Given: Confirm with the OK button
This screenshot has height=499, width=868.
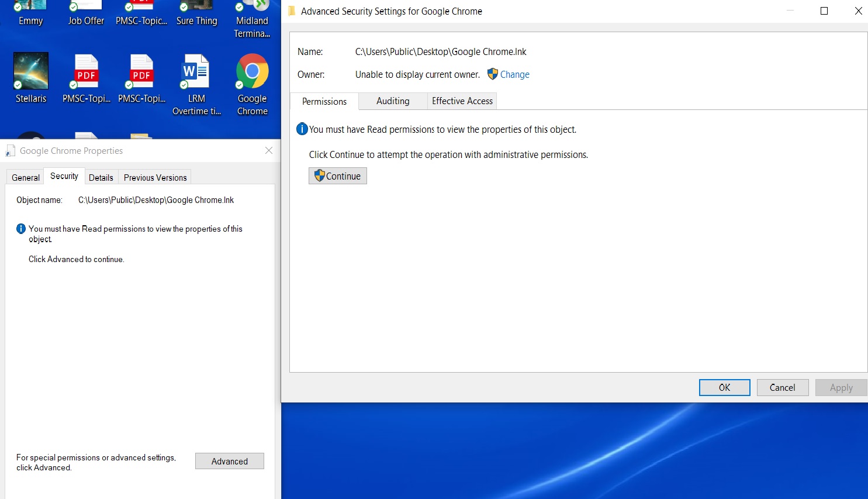Looking at the screenshot, I should [725, 387].
